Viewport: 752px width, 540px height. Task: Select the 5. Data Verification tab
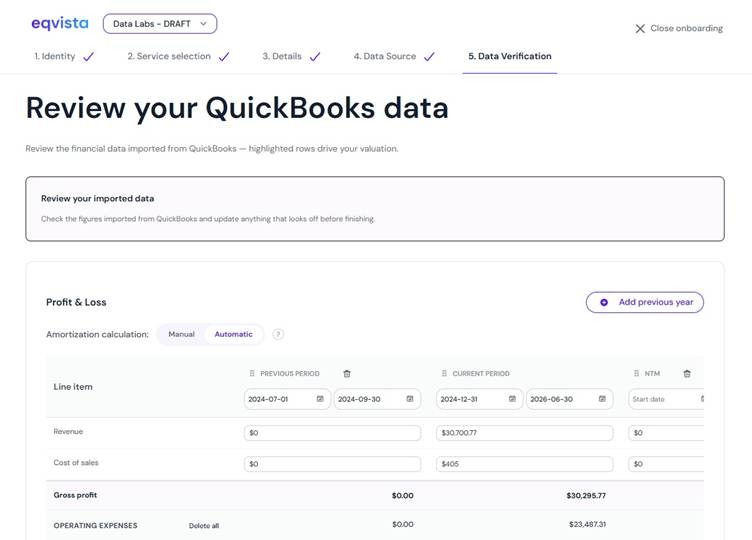coord(510,56)
